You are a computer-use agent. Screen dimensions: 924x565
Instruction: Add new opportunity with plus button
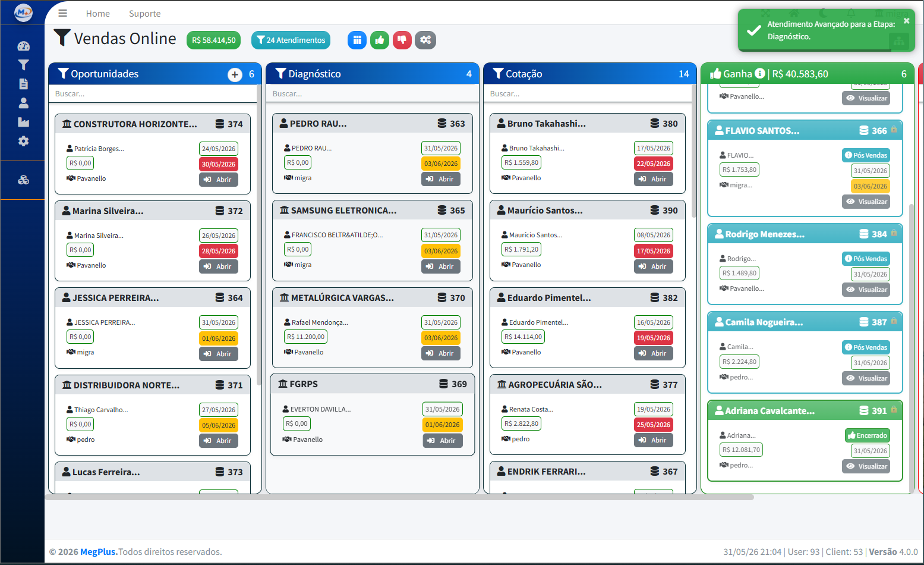click(x=235, y=74)
